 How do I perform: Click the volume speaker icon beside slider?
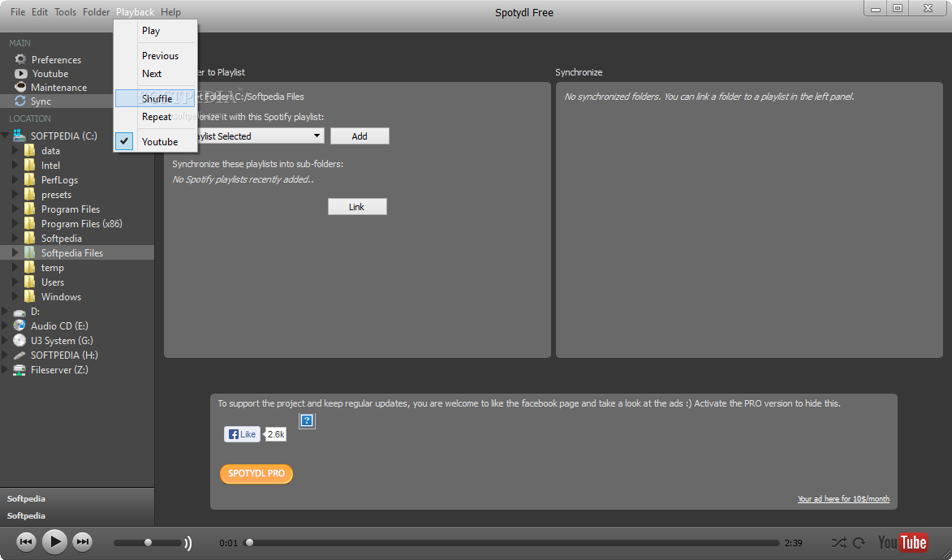(188, 542)
